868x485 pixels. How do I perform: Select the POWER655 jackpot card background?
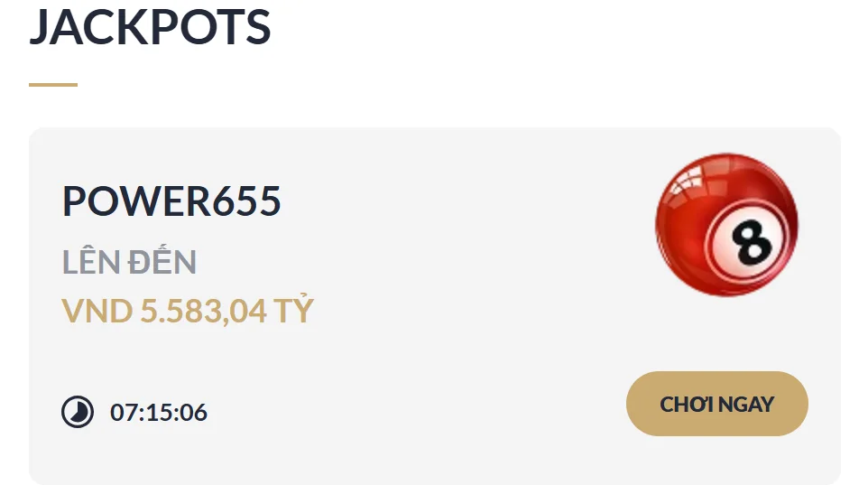(x=435, y=306)
